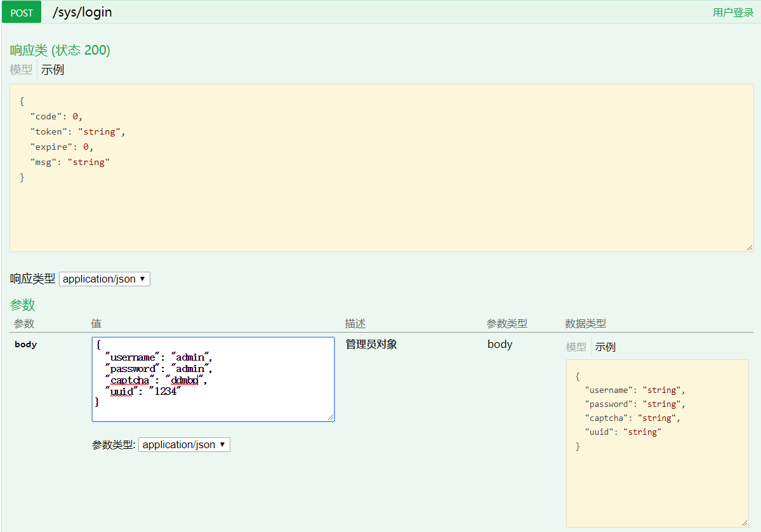
Task: Open the /sys/login endpoint path
Action: (82, 12)
